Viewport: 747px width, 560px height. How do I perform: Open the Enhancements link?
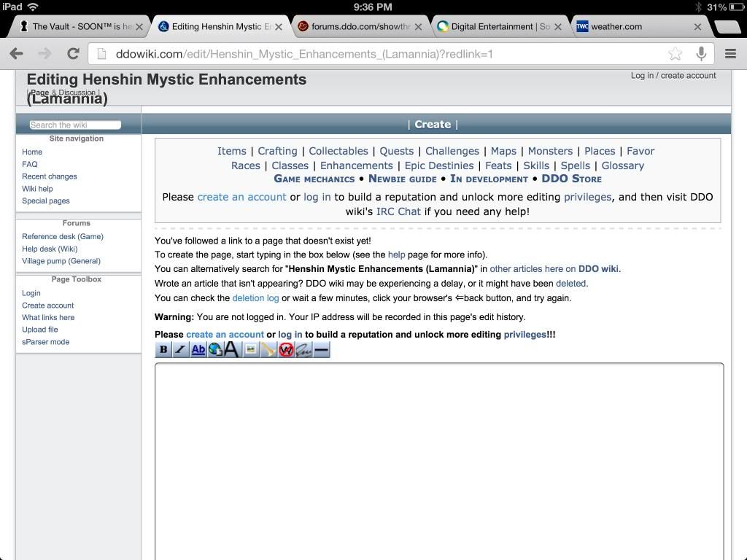(x=356, y=166)
